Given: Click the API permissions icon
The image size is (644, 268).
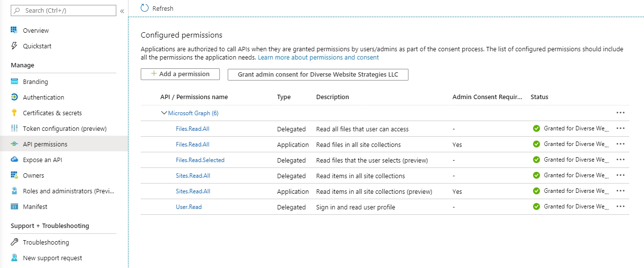Looking at the screenshot, I should [x=14, y=144].
